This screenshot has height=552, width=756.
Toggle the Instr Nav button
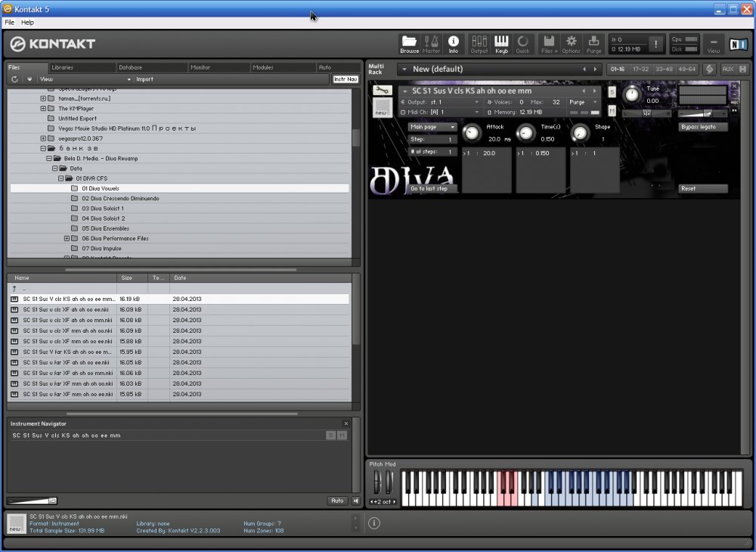[x=345, y=79]
